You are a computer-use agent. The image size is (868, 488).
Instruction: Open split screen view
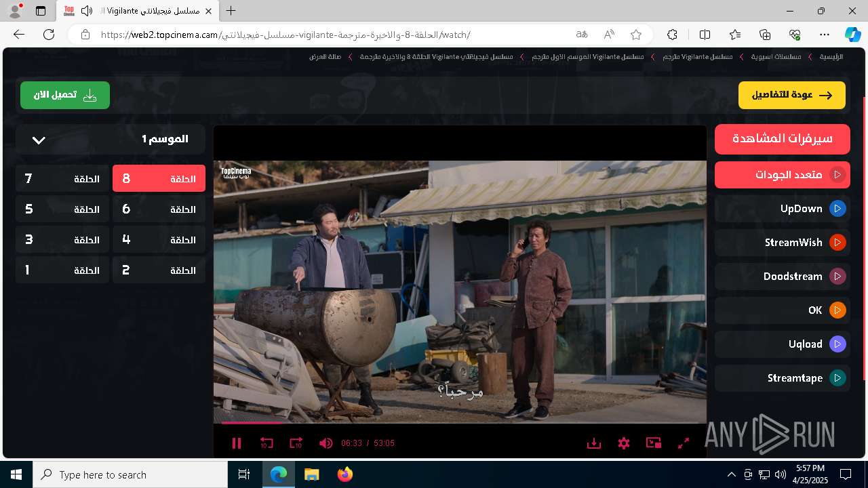(705, 35)
